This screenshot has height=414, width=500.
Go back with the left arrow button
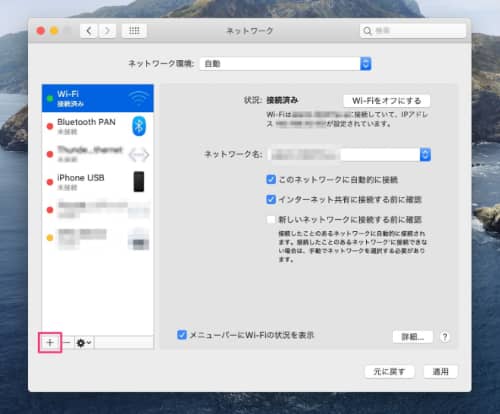[89, 31]
